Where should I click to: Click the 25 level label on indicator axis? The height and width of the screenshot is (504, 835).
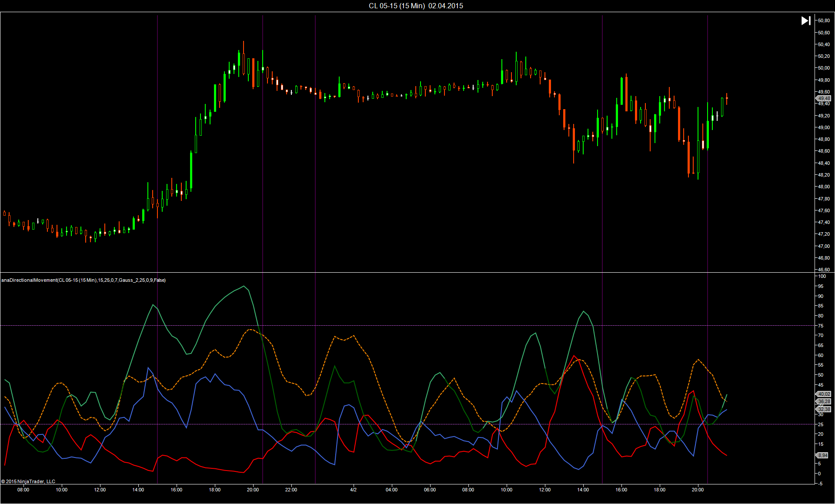tap(821, 424)
